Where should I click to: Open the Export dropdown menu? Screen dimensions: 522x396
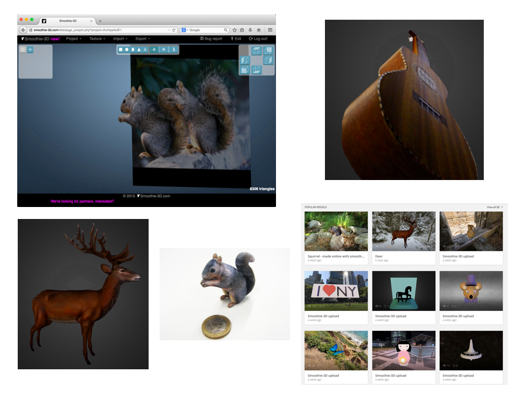point(142,39)
